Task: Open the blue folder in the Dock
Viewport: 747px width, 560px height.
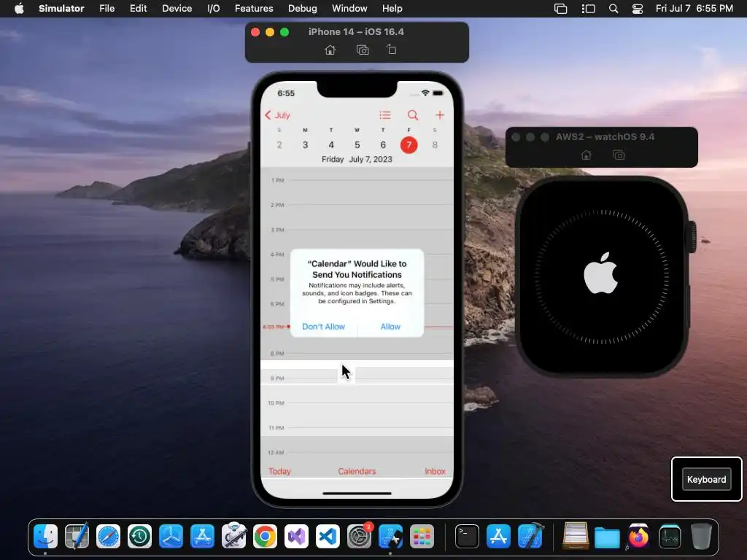Action: [607, 537]
